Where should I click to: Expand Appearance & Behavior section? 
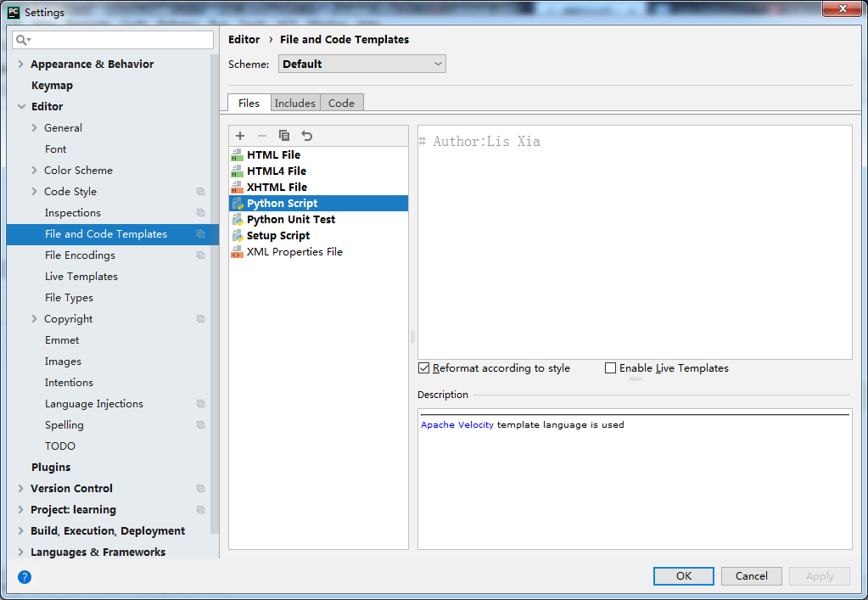(x=20, y=64)
